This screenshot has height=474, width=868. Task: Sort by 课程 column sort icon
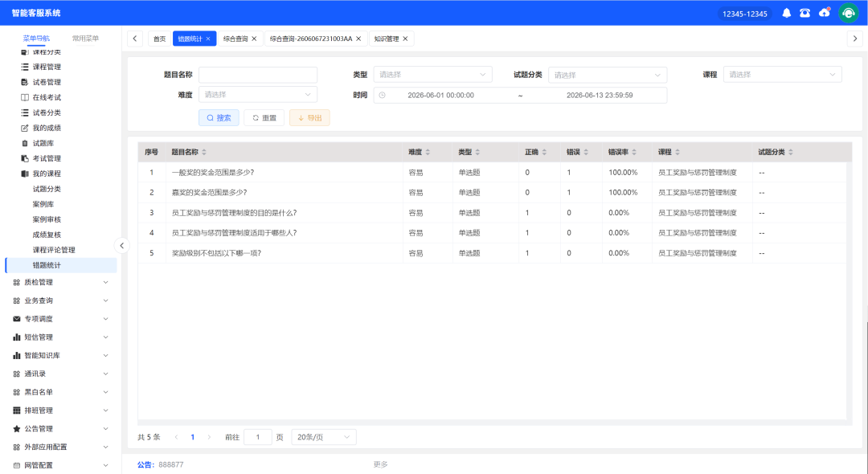[677, 152]
